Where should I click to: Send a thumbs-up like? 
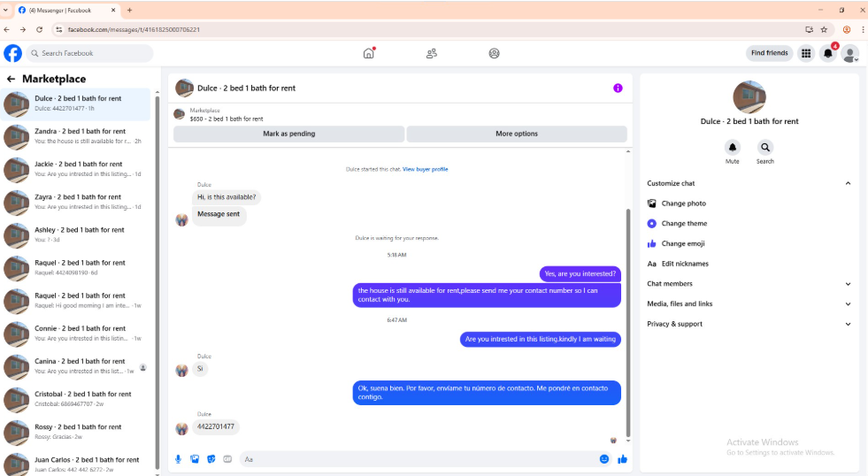(622, 459)
